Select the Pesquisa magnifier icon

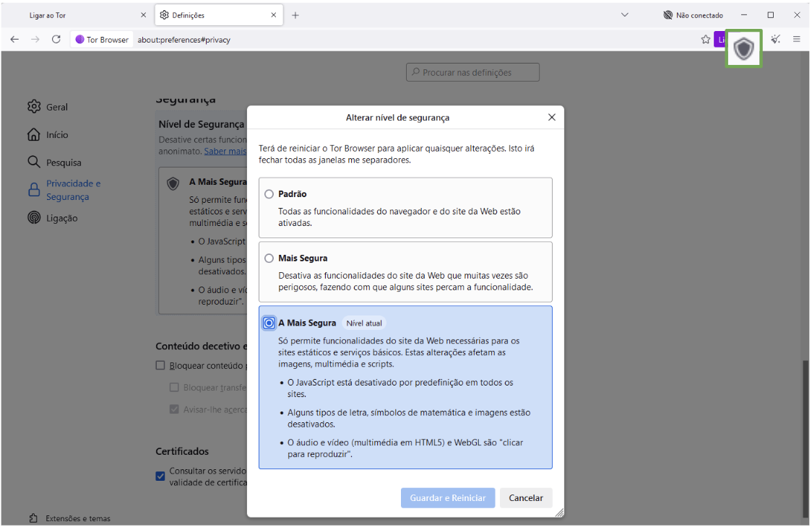pos(33,162)
